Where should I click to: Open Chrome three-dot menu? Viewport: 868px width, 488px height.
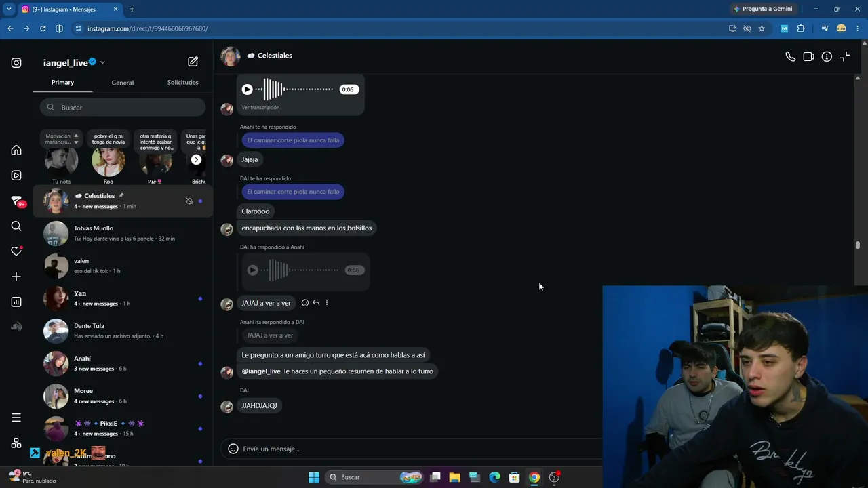point(858,28)
